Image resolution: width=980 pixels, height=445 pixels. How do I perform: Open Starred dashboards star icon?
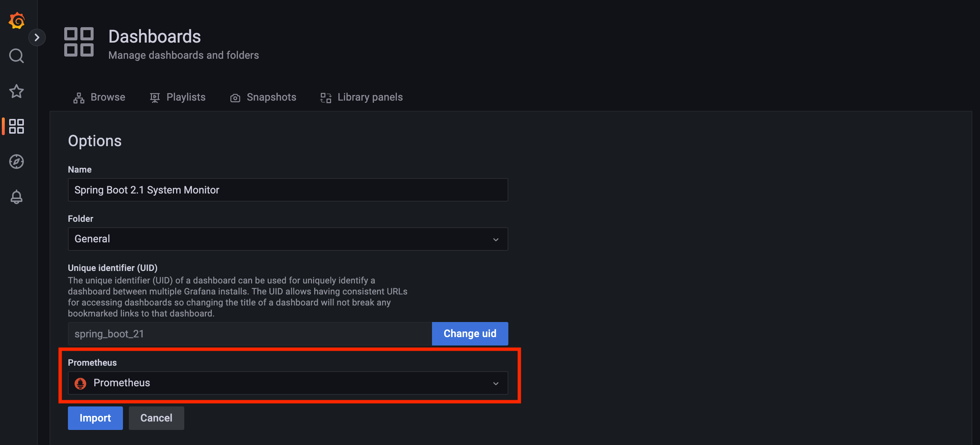point(17,91)
